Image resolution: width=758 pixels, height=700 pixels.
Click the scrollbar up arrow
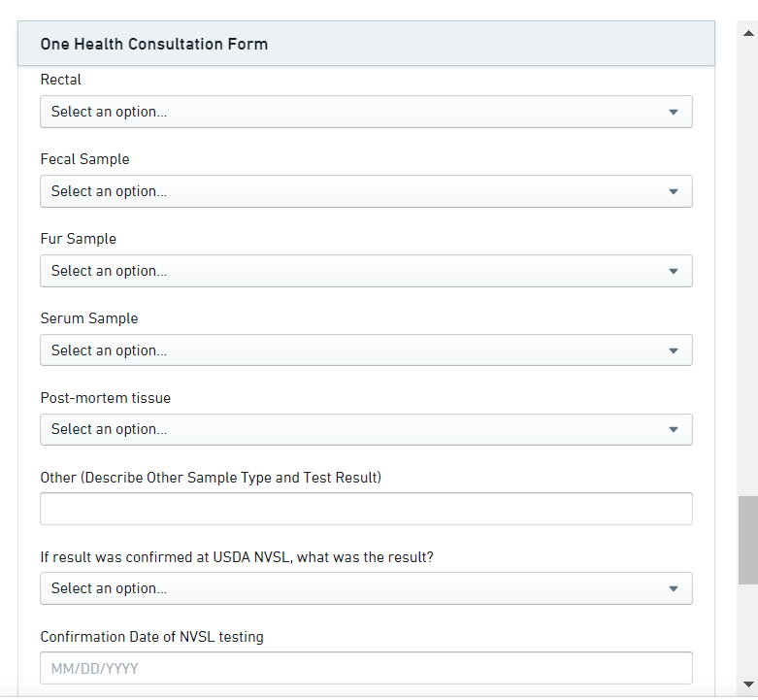click(x=747, y=32)
